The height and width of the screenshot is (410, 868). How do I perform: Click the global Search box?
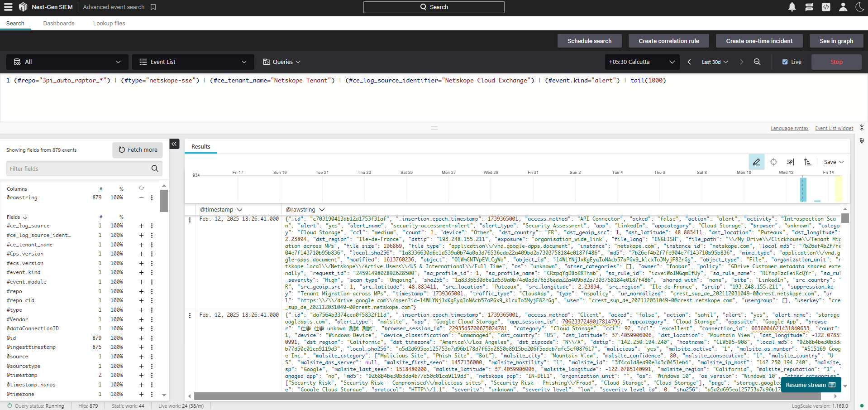click(x=434, y=7)
